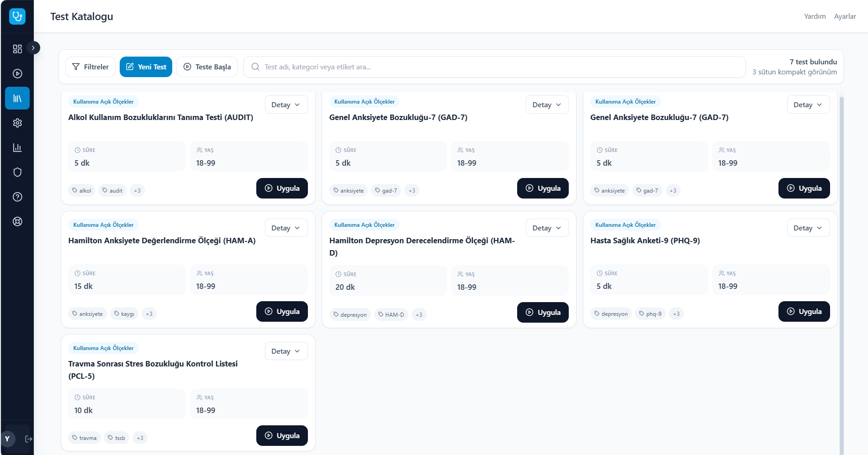Apply the rightmost GAD-7 test with Uygula
The width and height of the screenshot is (868, 455).
coord(804,188)
